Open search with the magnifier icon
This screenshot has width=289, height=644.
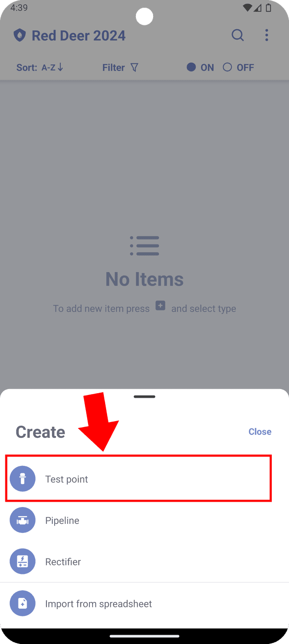pyautogui.click(x=238, y=35)
